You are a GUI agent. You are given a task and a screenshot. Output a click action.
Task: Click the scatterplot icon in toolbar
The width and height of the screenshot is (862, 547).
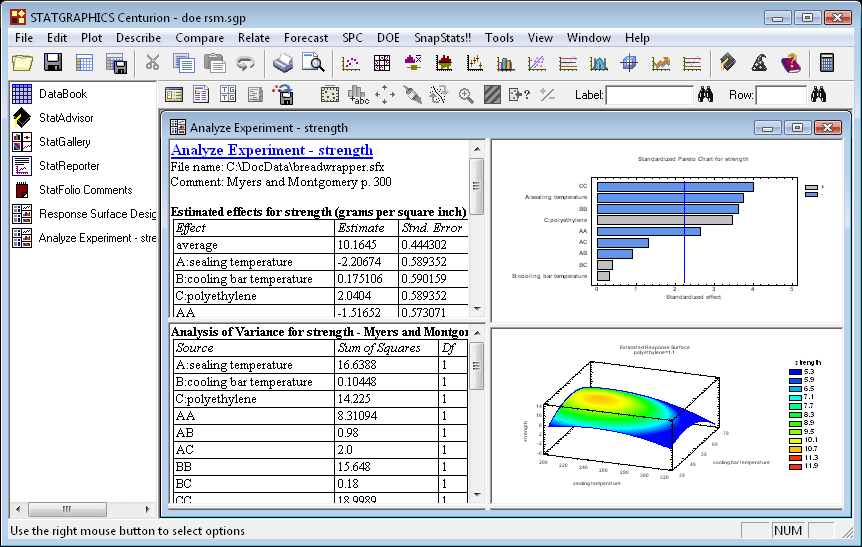tap(351, 63)
